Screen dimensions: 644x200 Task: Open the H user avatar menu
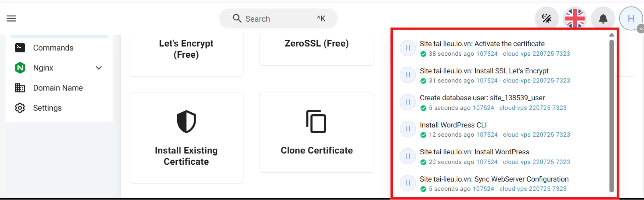click(631, 18)
